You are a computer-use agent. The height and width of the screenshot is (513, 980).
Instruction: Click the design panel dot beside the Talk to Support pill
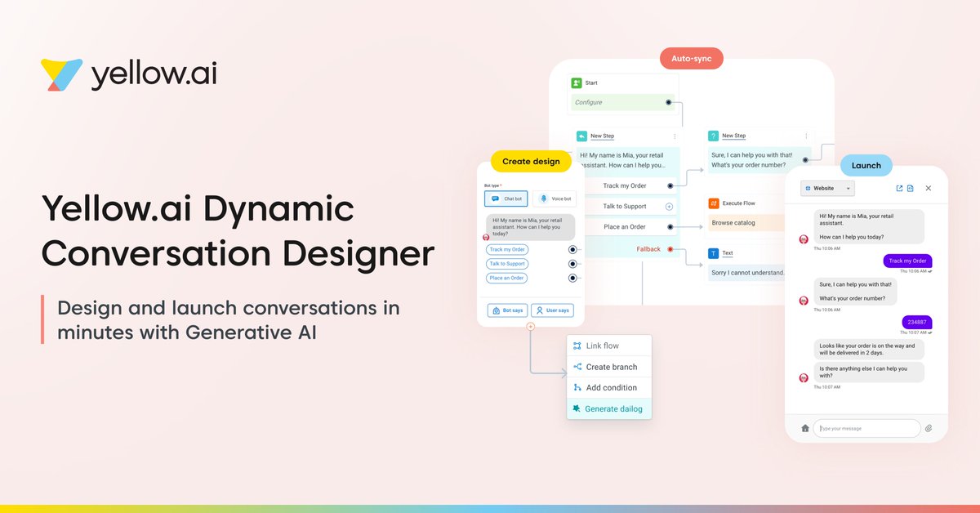[572, 264]
